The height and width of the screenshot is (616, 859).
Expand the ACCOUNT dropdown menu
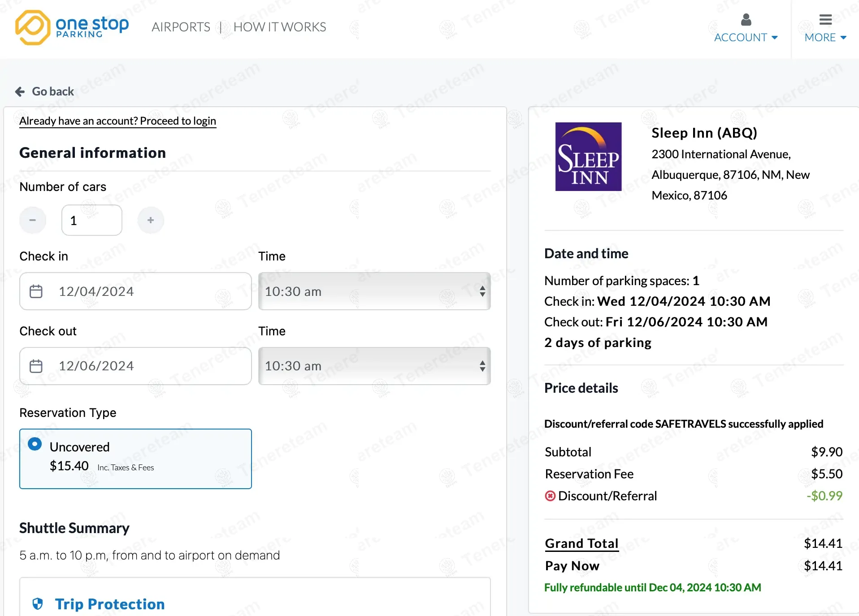746,38
